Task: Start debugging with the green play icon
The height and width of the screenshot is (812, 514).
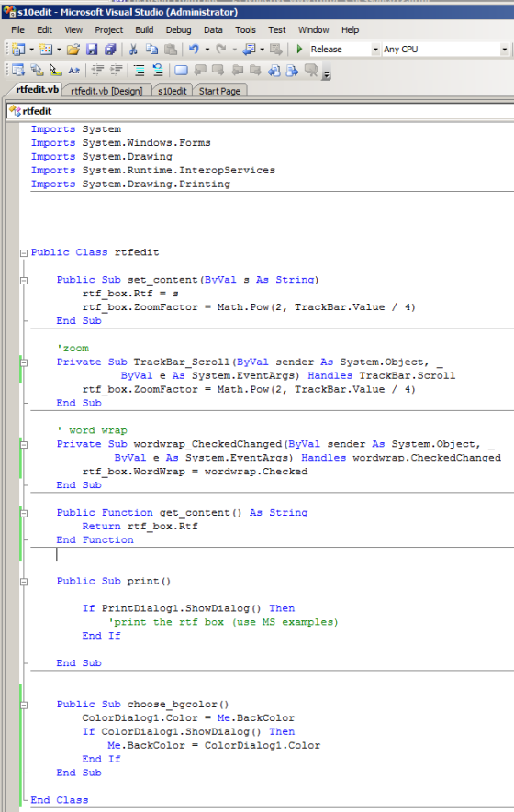Action: [299, 50]
